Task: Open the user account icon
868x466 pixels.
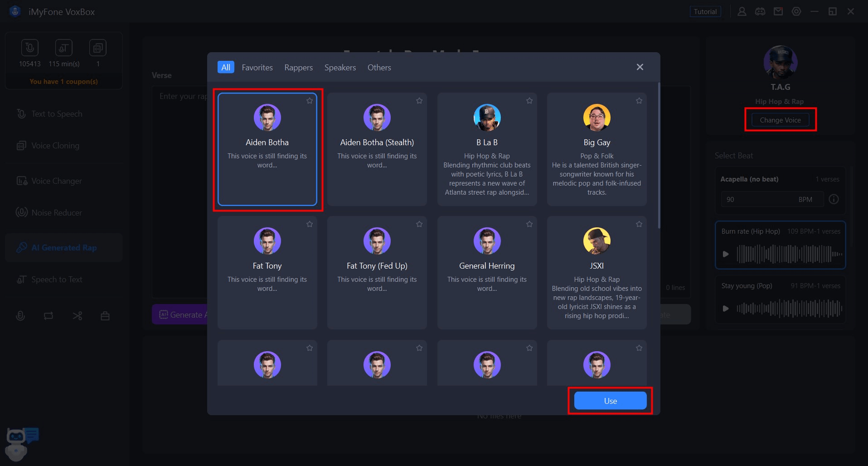Action: (x=742, y=12)
